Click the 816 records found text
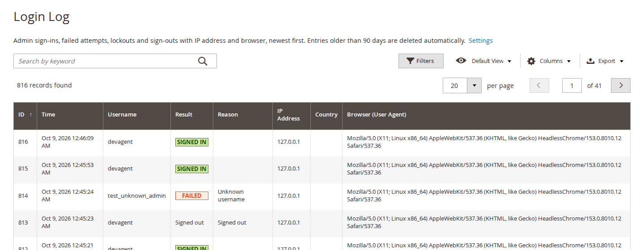This screenshot has width=644, height=250. (44, 85)
